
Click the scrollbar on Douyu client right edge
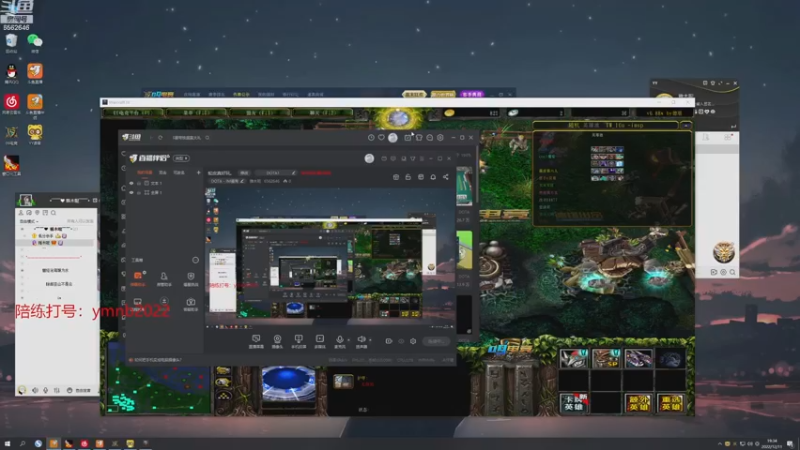point(477,174)
